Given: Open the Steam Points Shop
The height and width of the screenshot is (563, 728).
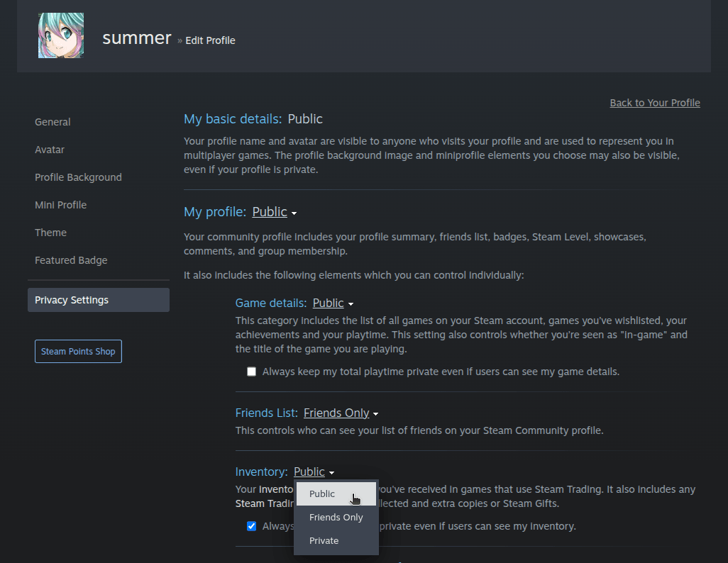Looking at the screenshot, I should (78, 351).
